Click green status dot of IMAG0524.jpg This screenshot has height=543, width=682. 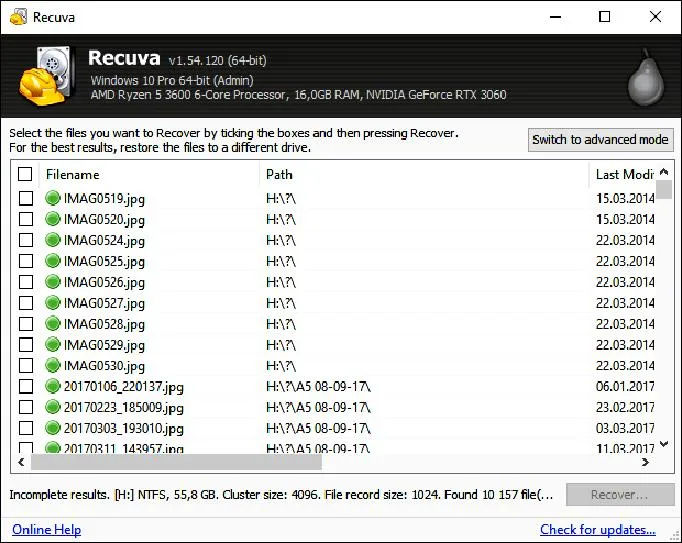click(53, 240)
